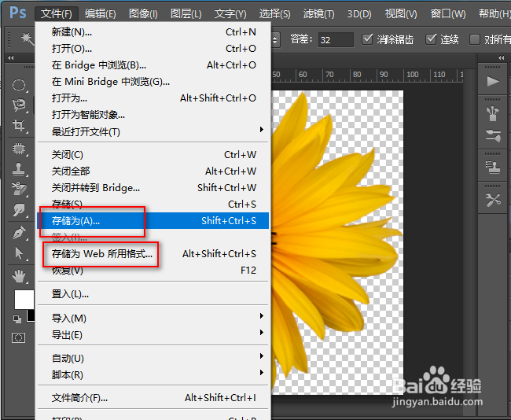Collapse the left toolbar double-arrow

click(x=11, y=57)
